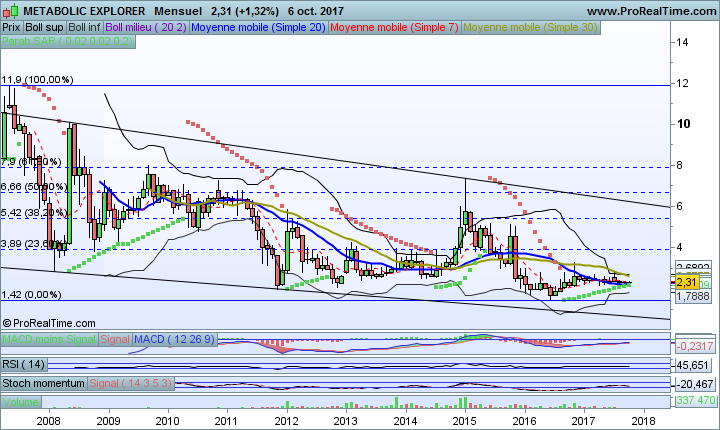Click Moyenne mobile (Simple 7) label

(x=394, y=28)
